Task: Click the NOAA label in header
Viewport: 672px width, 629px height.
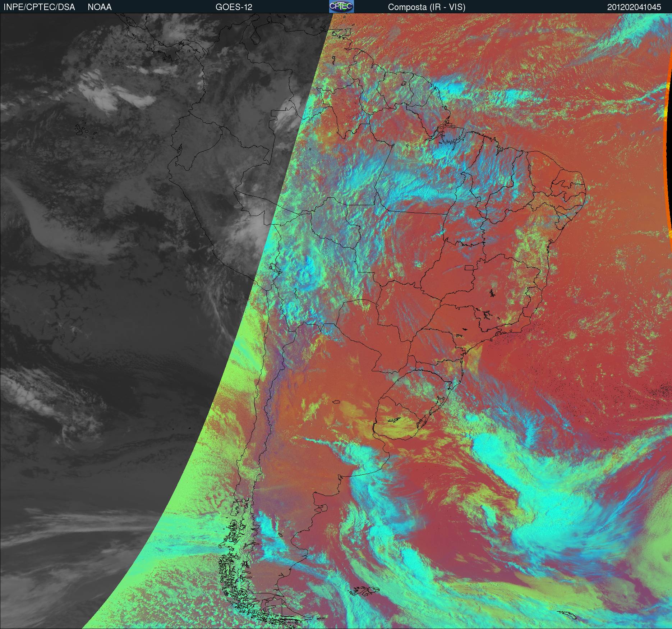Action: 100,7
